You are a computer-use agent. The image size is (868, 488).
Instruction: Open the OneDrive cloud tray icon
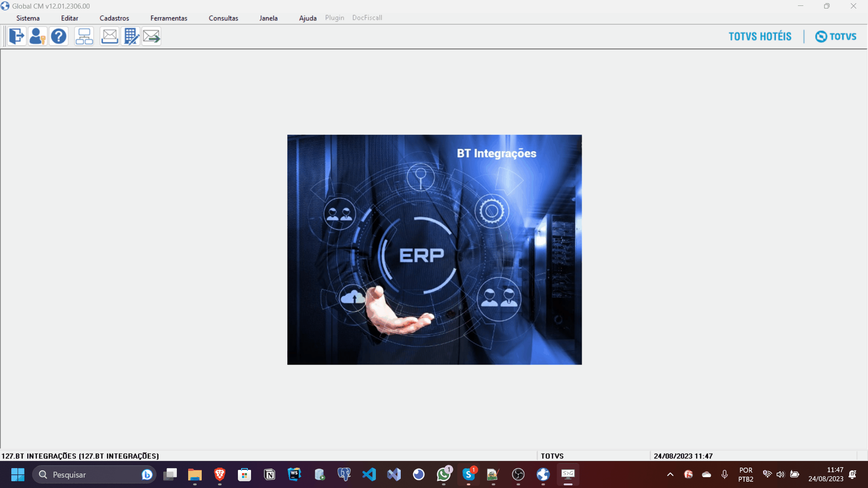707,474
